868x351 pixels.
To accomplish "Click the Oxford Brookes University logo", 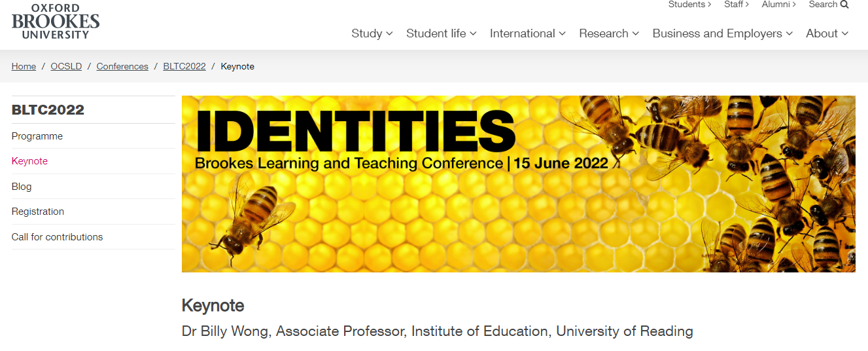I will [56, 21].
